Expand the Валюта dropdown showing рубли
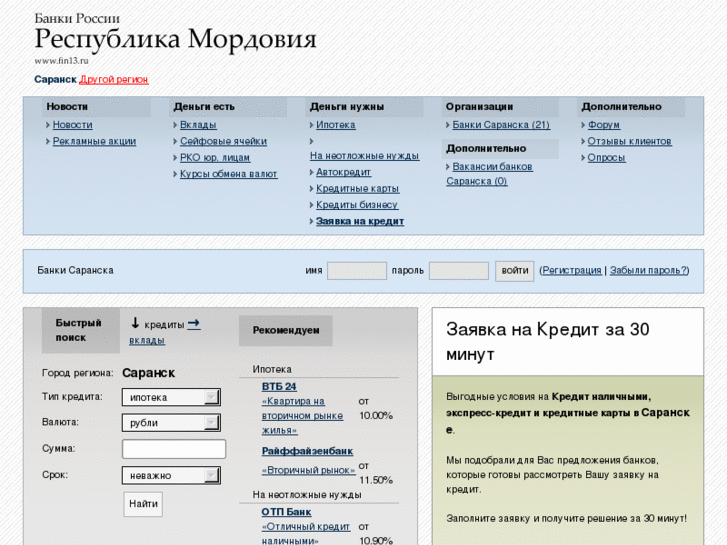The image size is (727, 545). coord(211,423)
